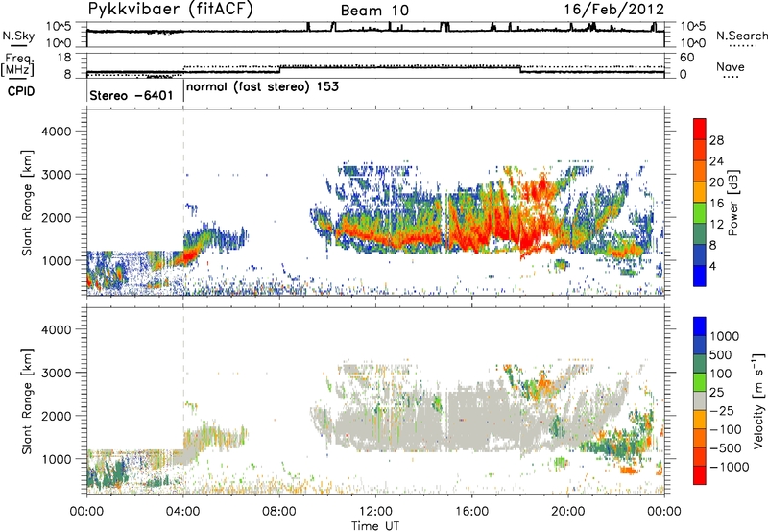Select the Nave legend label
Viewport: 768px width, 532px height.
pyautogui.click(x=731, y=66)
